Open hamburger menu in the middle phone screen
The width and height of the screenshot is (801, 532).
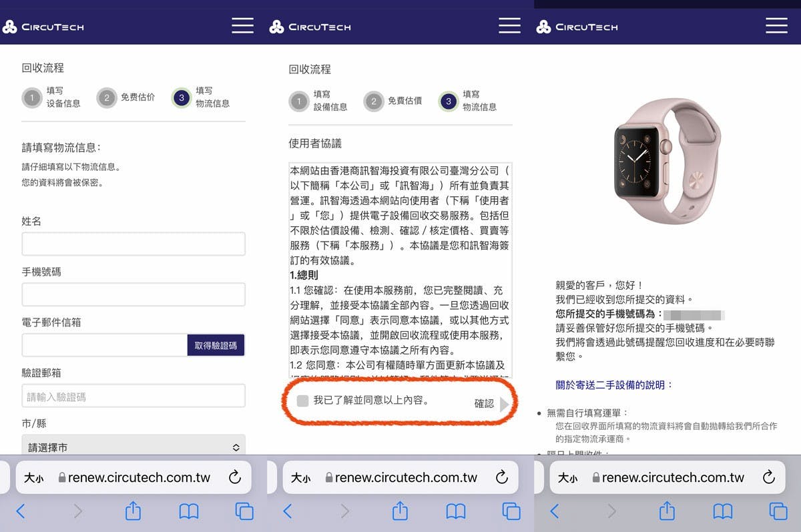[x=509, y=26]
